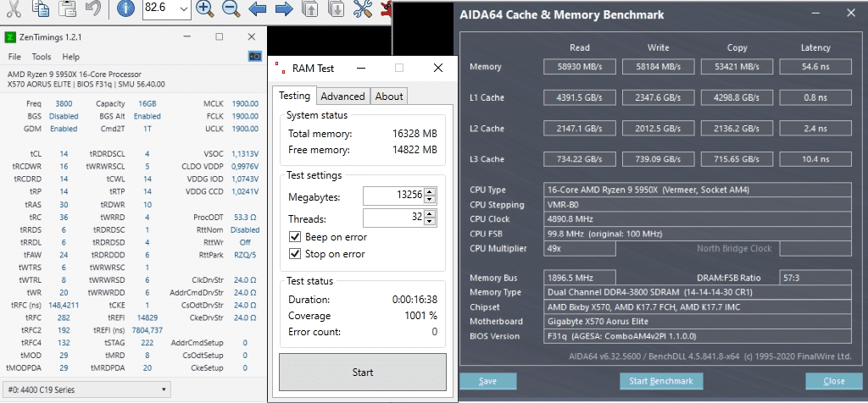Viewport: 868px width, 403px height.
Task: Close the ZenTimings window
Action: click(x=251, y=37)
